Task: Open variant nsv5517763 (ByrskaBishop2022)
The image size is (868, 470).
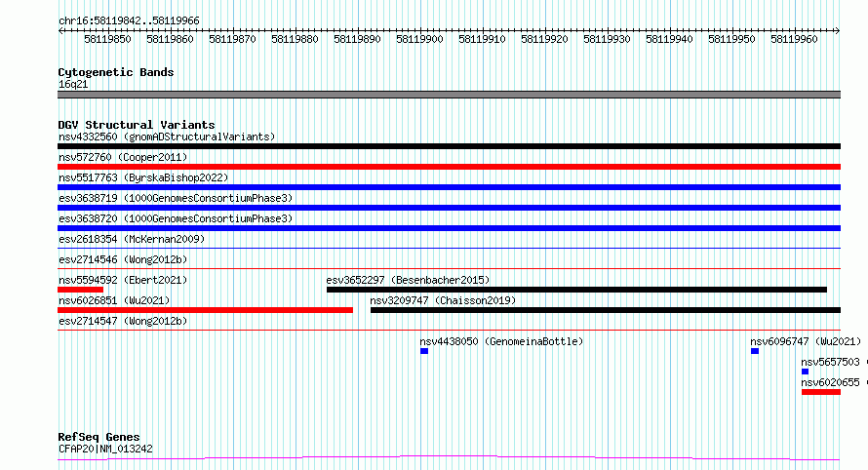Action: coord(143,177)
